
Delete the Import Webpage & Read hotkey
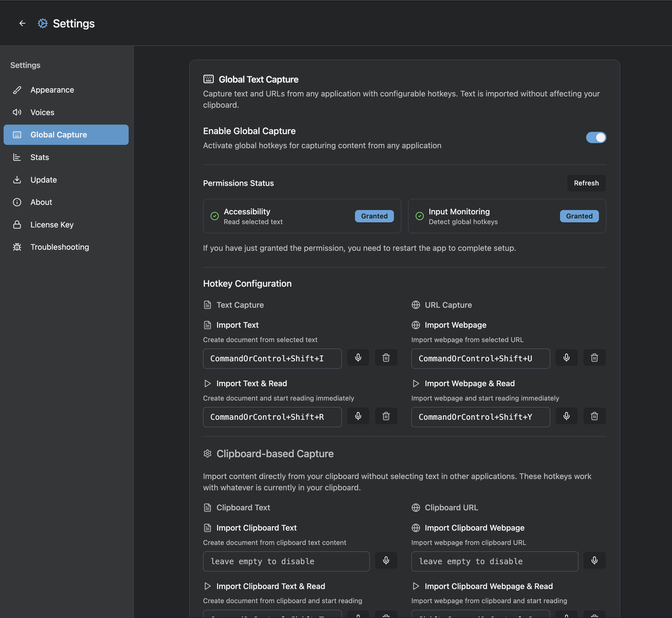(x=594, y=416)
